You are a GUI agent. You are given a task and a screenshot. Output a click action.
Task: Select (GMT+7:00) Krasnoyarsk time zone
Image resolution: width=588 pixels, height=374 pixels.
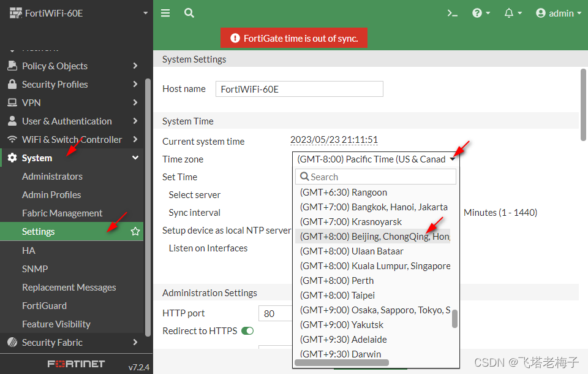coord(350,221)
